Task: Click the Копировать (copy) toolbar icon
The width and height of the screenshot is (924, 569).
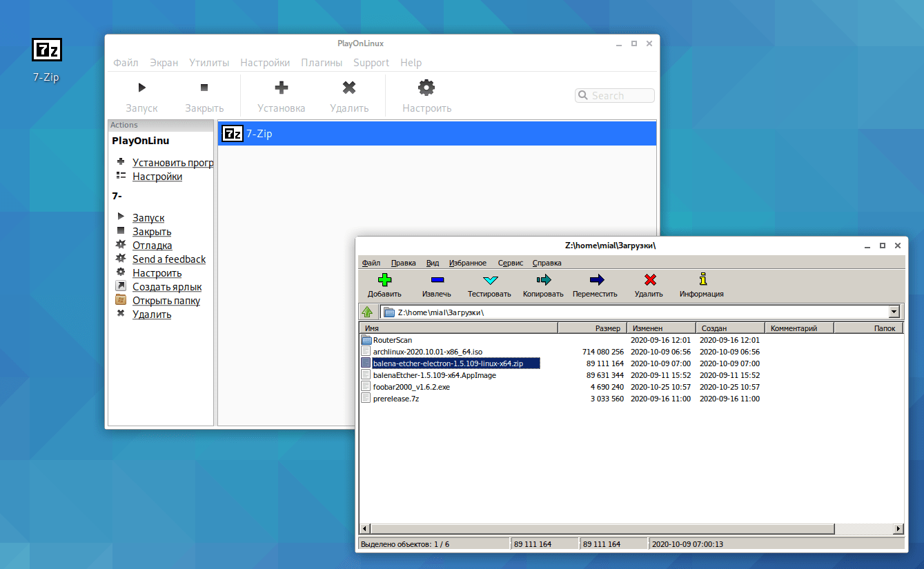Action: click(x=542, y=279)
